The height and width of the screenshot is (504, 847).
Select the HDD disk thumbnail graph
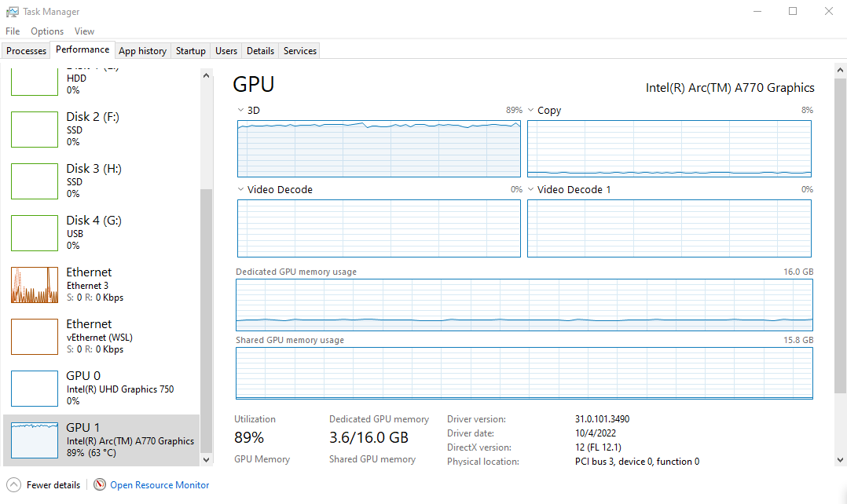coord(35,82)
